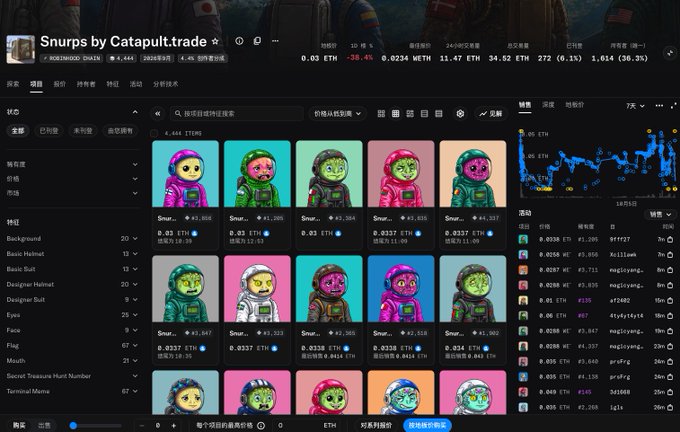Click the blue badge icon on Snurp #4,337 price
The image size is (680, 432).
point(490,233)
